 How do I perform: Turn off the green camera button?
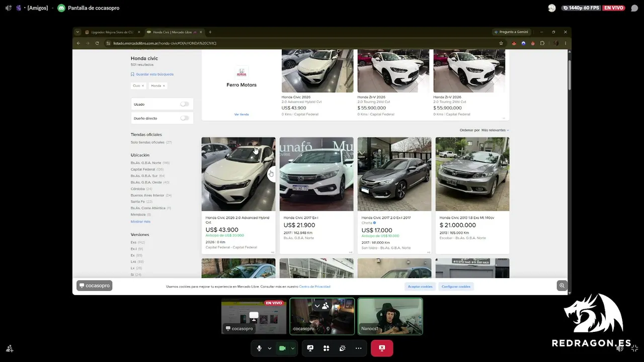click(282, 348)
